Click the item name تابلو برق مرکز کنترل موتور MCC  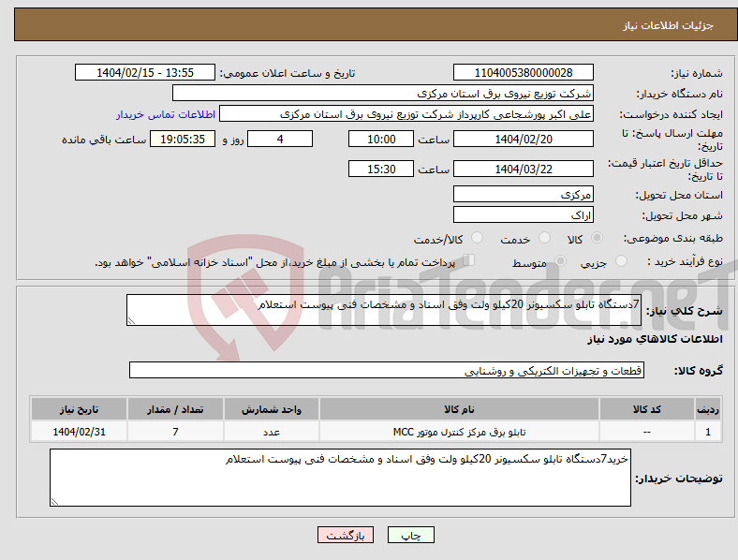pos(459,432)
